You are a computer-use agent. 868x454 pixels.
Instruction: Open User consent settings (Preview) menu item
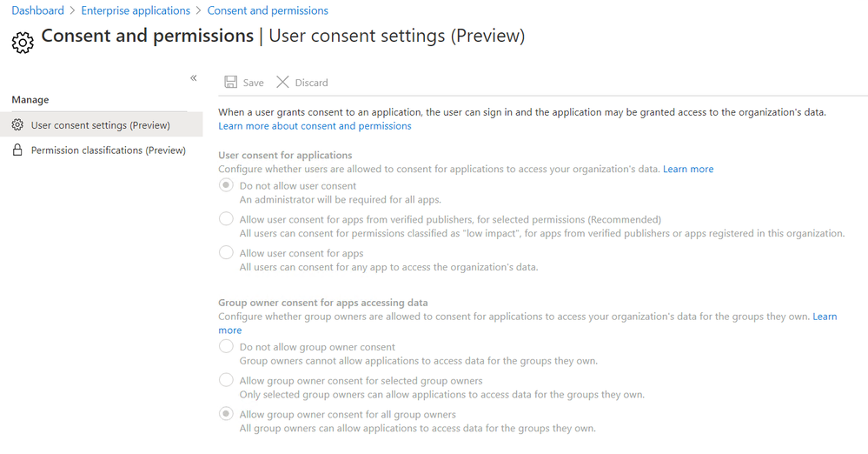[100, 125]
